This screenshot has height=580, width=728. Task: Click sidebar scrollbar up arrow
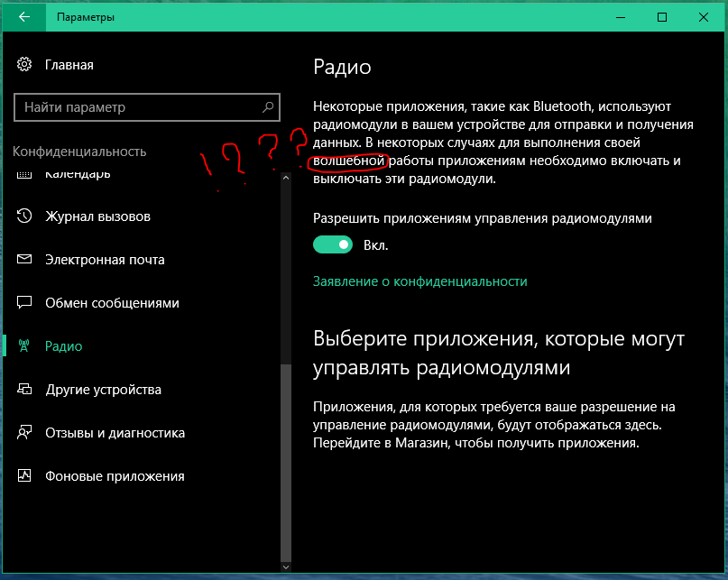[286, 178]
